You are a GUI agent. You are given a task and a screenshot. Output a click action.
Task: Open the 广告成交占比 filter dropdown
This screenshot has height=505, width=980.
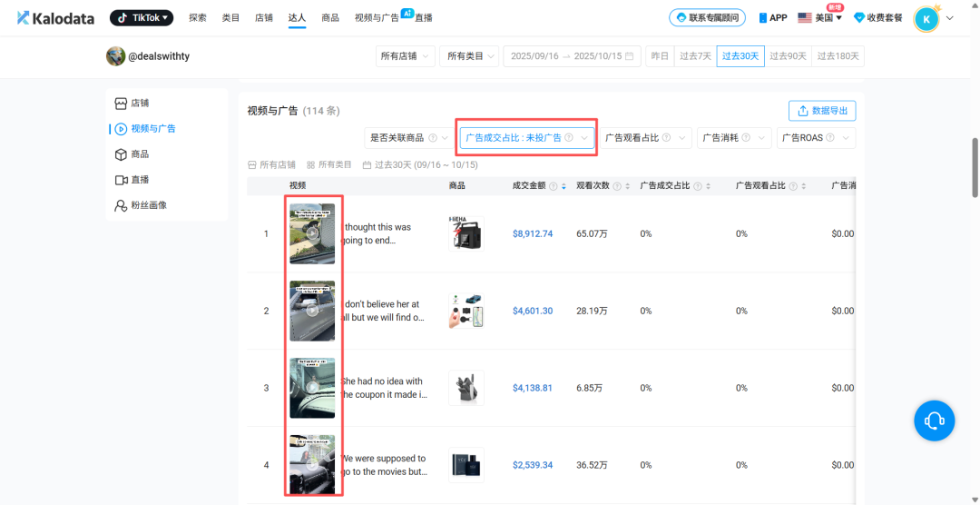coord(526,138)
